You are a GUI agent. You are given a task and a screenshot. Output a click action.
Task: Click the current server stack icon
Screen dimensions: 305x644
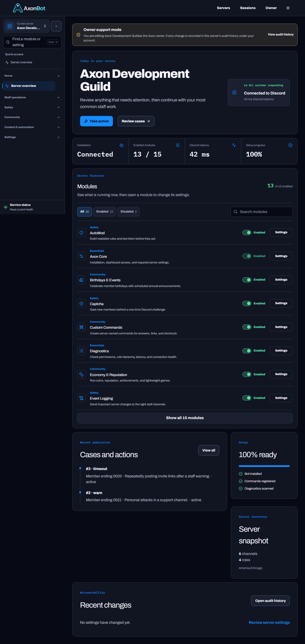[10, 26]
